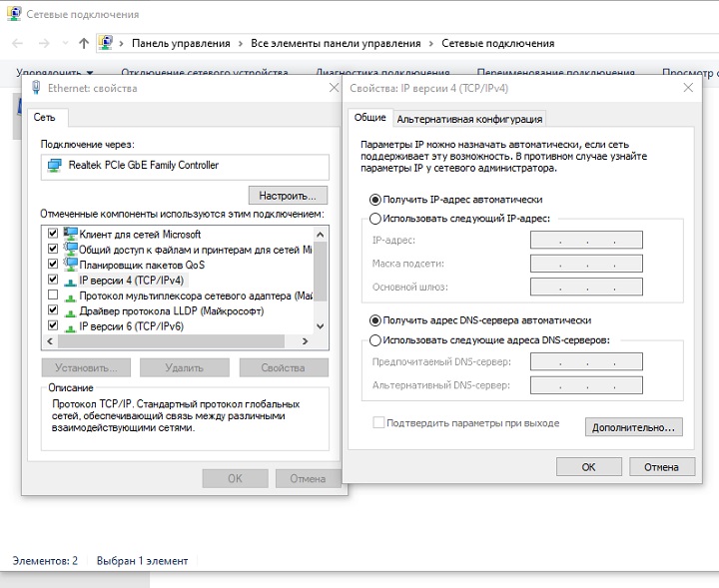Expand the chevron after 'Все элементы панели управления'
Screen dimensions: 719x588
[x=430, y=43]
